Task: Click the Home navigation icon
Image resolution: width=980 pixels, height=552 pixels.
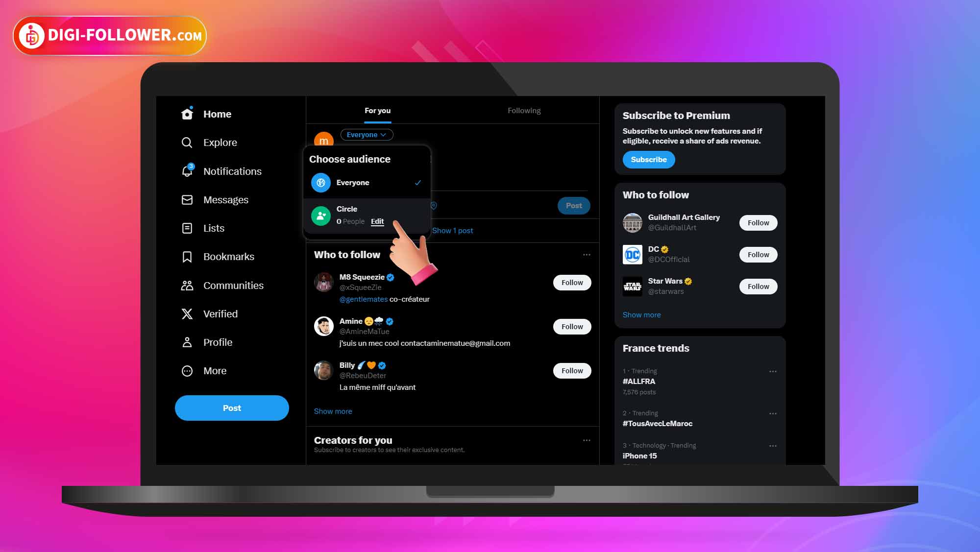Action: [186, 114]
